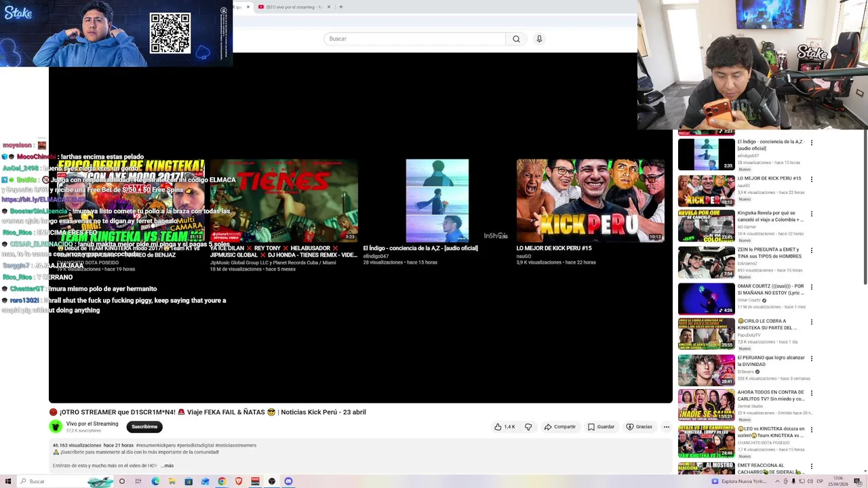
Task: Open options menu for El Índigo sidebar video
Action: click(x=811, y=143)
